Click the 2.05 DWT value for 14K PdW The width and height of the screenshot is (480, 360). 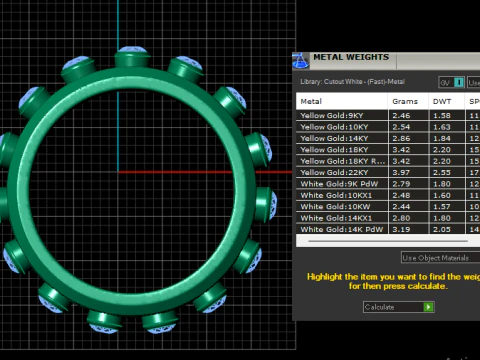pos(442,229)
